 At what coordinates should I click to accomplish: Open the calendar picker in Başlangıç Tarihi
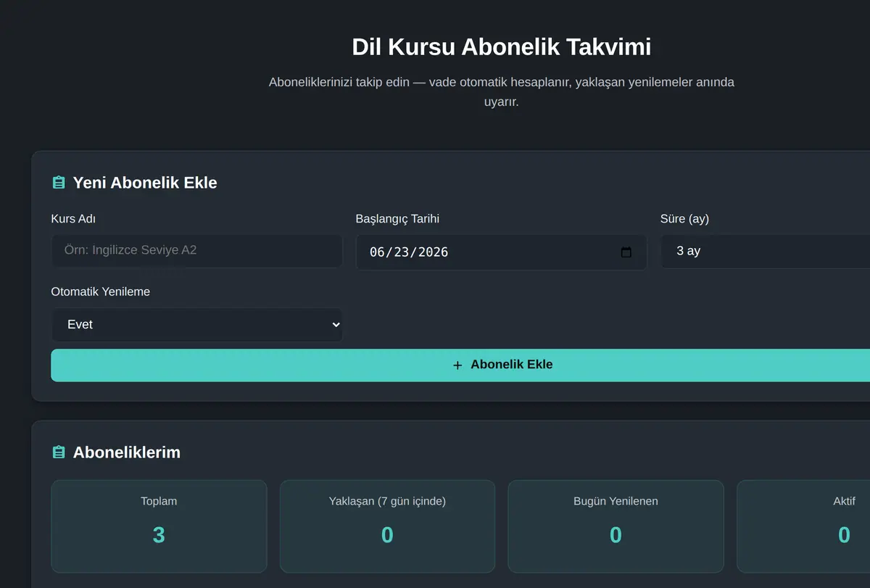click(626, 252)
